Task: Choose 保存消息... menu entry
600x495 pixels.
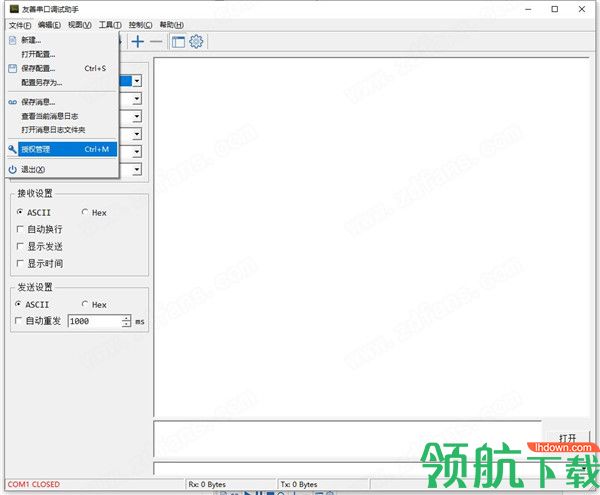Action: tap(62, 102)
